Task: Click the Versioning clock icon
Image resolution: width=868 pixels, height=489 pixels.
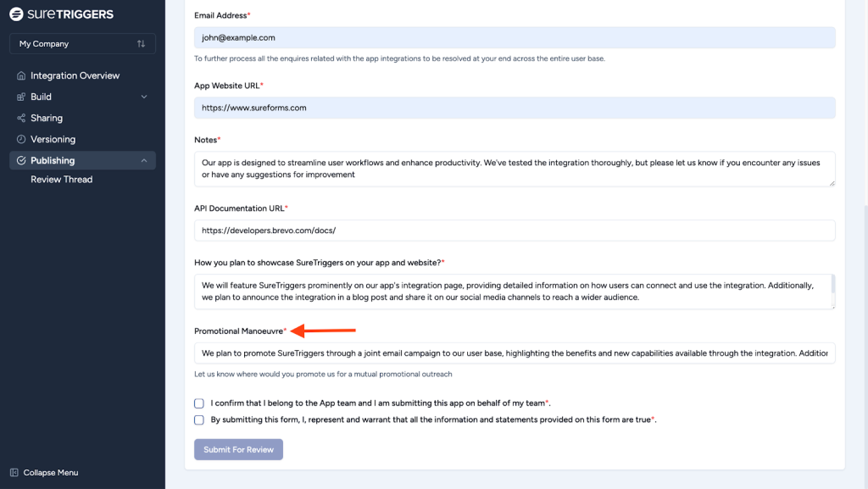Action: (21, 139)
